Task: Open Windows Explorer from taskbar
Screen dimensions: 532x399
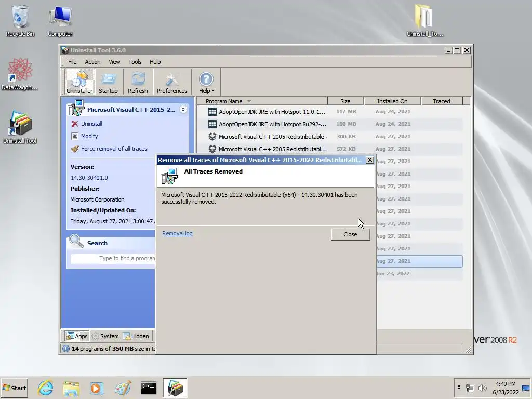Action: click(71, 388)
